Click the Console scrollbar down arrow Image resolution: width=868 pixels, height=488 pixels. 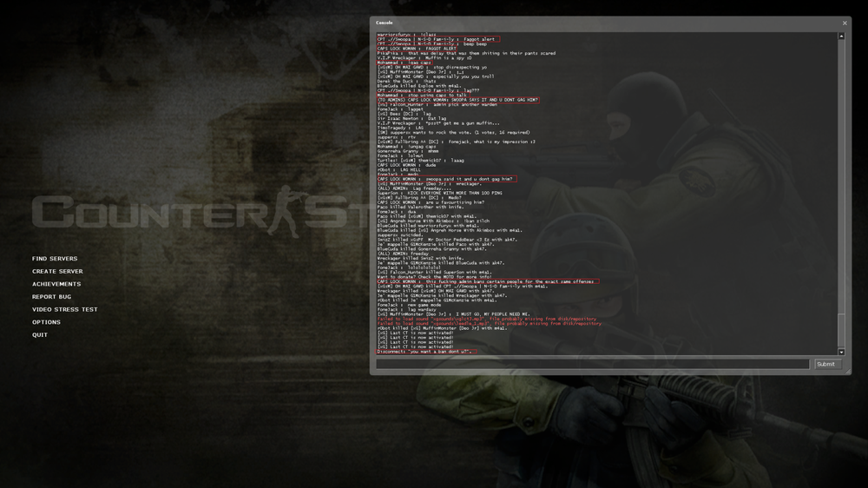tap(841, 352)
